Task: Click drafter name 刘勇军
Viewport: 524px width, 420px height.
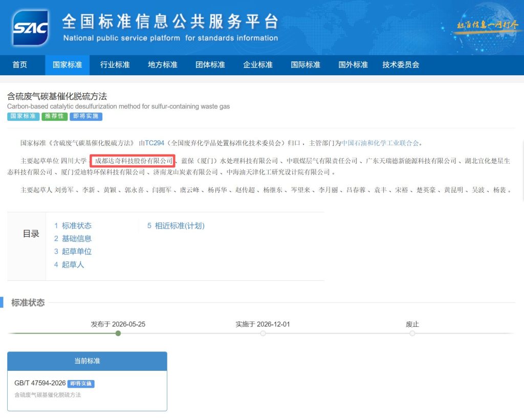Action: pos(64,190)
